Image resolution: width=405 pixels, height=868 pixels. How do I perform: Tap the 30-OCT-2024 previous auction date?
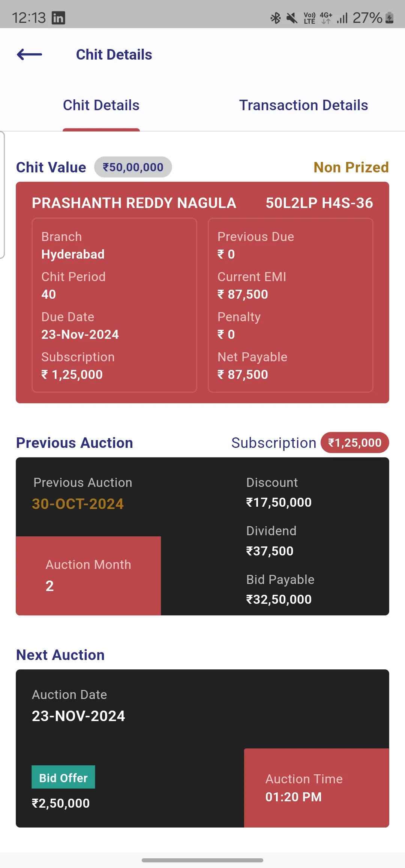click(x=78, y=504)
